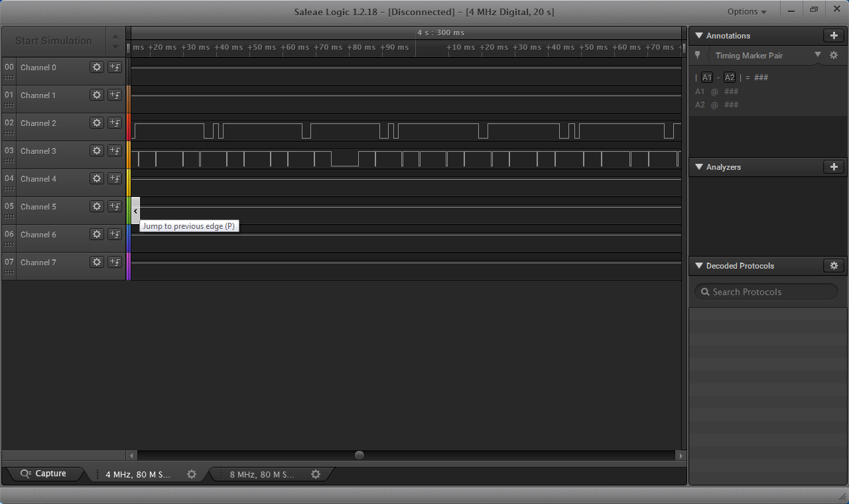Set trigger edge for Channel 0

click(x=115, y=67)
